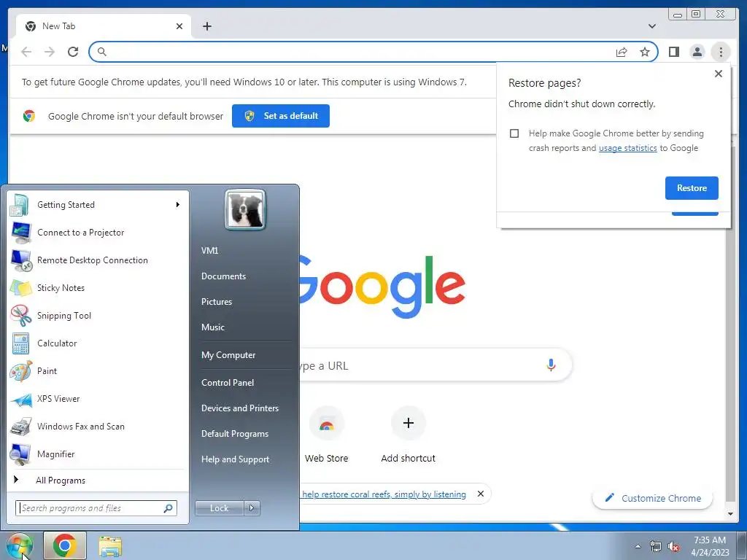Click the user account picture
This screenshot has height=560, width=747.
point(245,209)
